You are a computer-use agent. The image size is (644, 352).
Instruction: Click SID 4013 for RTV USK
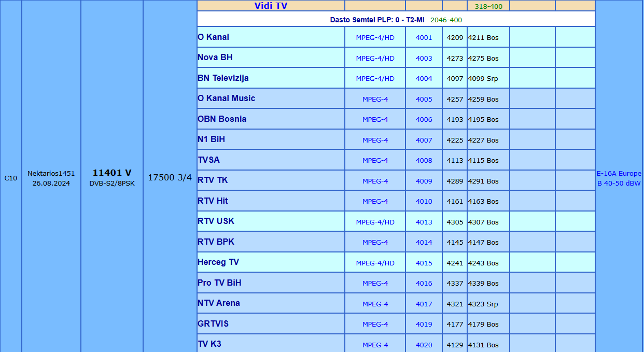(x=424, y=222)
